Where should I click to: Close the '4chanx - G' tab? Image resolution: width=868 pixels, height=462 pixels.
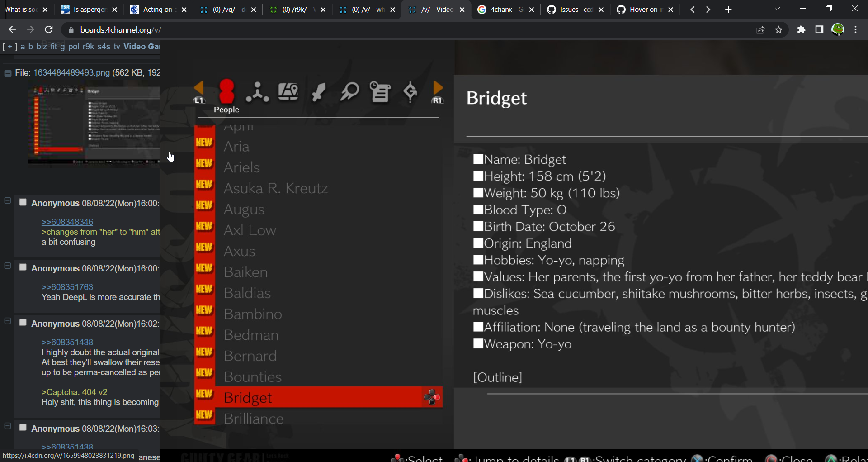coord(532,10)
